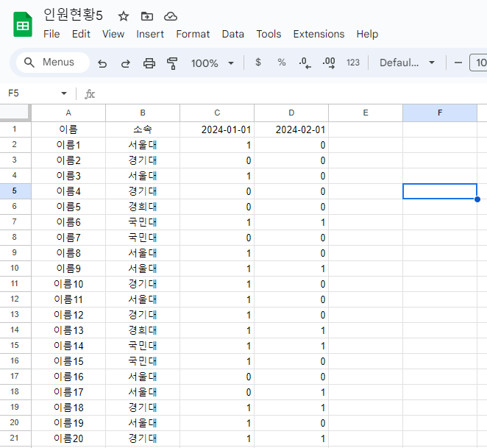Select column C header

point(217,113)
